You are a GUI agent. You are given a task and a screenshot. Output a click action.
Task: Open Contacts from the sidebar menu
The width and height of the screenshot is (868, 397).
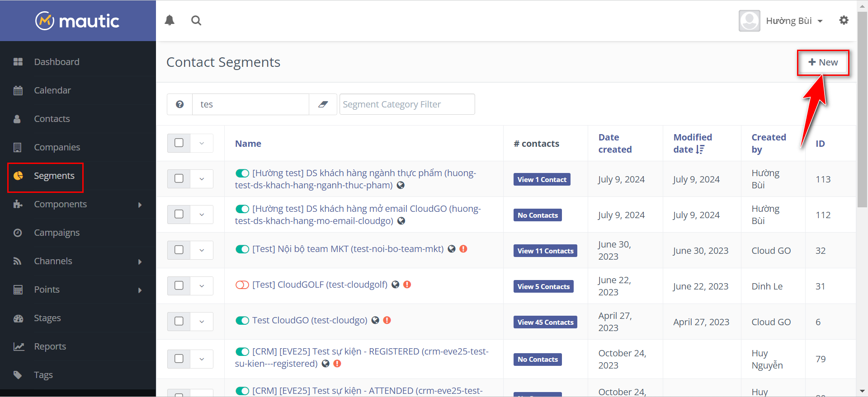52,119
